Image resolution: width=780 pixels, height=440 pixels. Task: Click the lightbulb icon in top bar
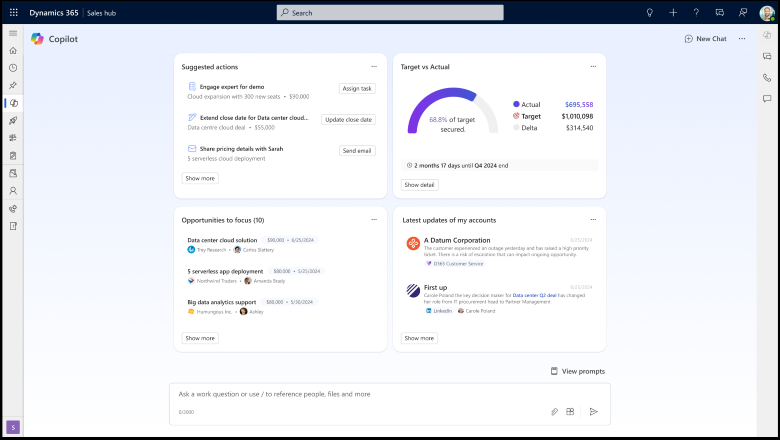(x=649, y=13)
